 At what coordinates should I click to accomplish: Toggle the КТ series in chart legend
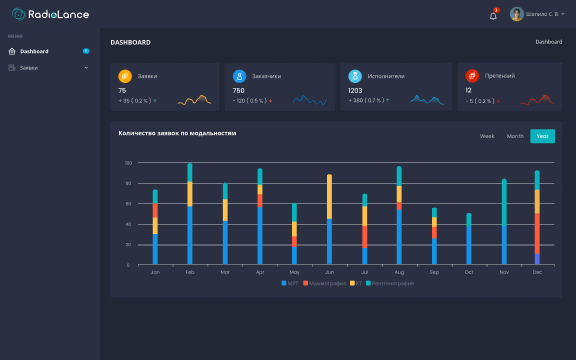point(356,283)
